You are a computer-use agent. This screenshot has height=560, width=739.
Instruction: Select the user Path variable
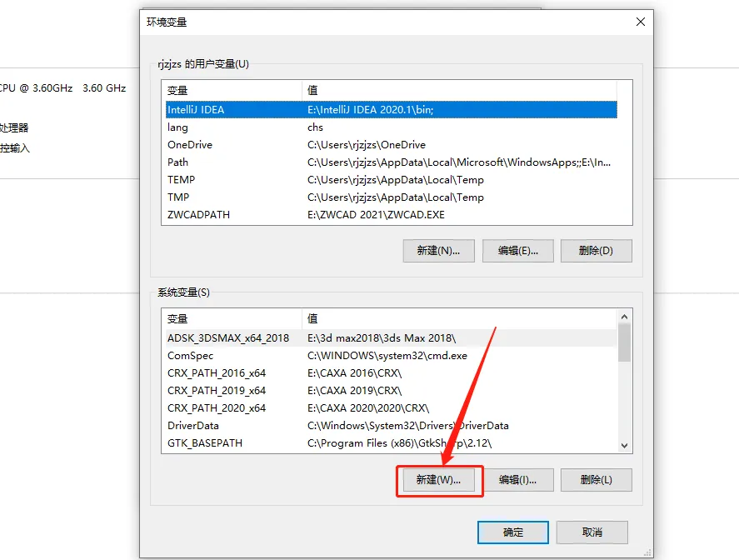tap(392, 162)
